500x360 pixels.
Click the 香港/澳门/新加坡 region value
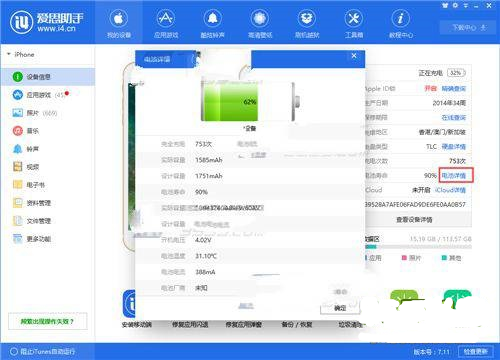[x=442, y=132]
